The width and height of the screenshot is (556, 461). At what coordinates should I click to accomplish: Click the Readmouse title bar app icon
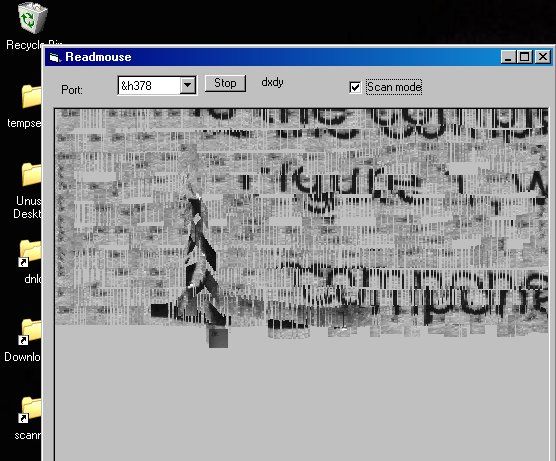[55, 57]
